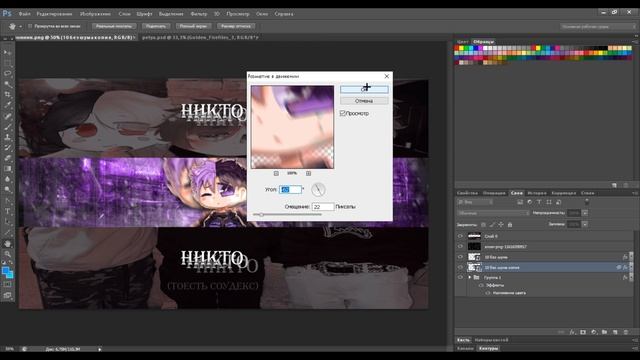Image resolution: width=640 pixels, height=360 pixels.
Task: Click Lock position icon in Layers panel
Action: (x=501, y=224)
